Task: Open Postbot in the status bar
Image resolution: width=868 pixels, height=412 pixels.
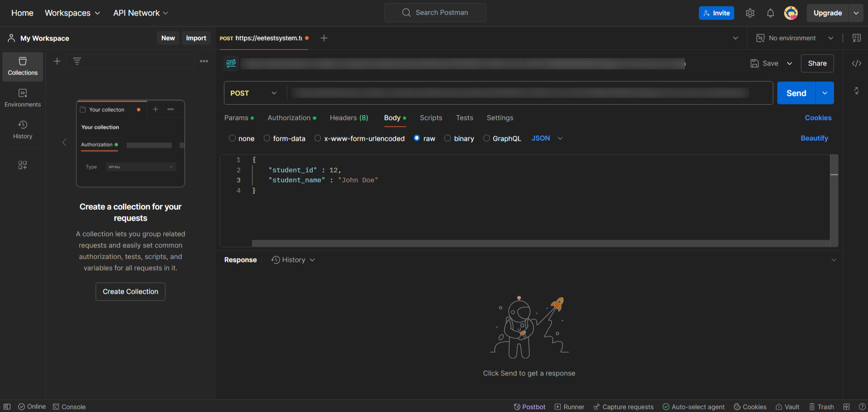Action: (x=529, y=407)
